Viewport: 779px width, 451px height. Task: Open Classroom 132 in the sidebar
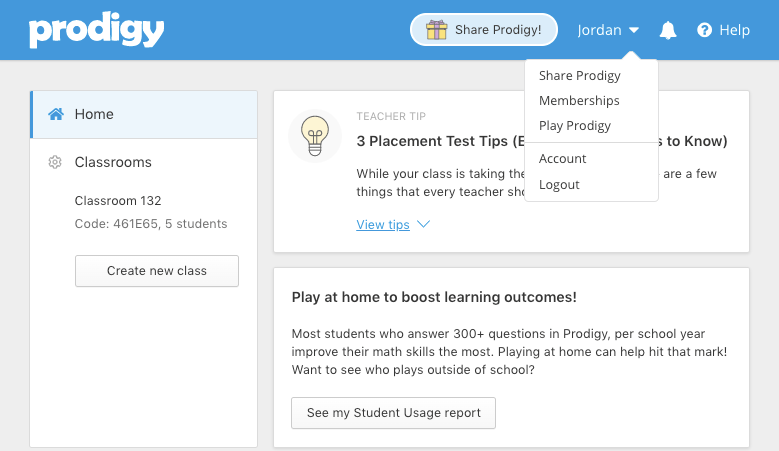pos(118,201)
